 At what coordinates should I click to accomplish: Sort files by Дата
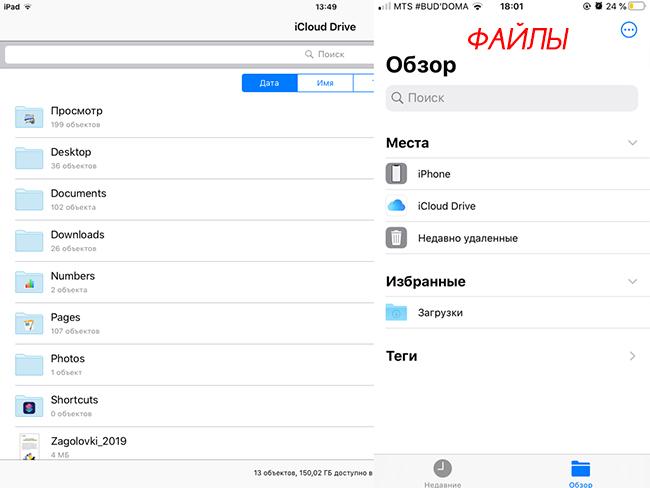point(269,83)
